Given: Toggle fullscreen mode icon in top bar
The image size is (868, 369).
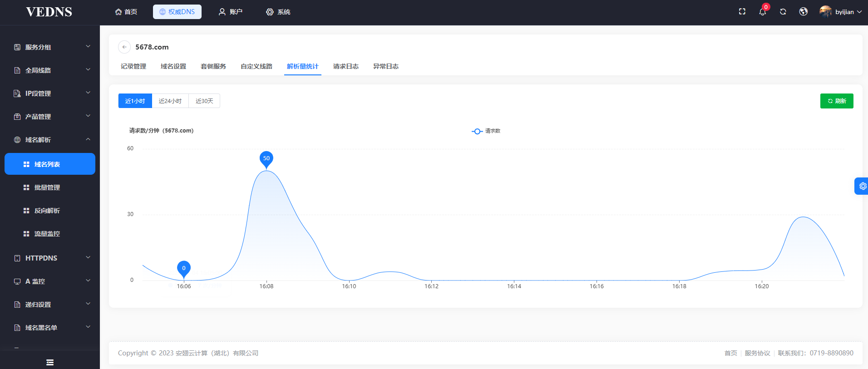Looking at the screenshot, I should [742, 12].
